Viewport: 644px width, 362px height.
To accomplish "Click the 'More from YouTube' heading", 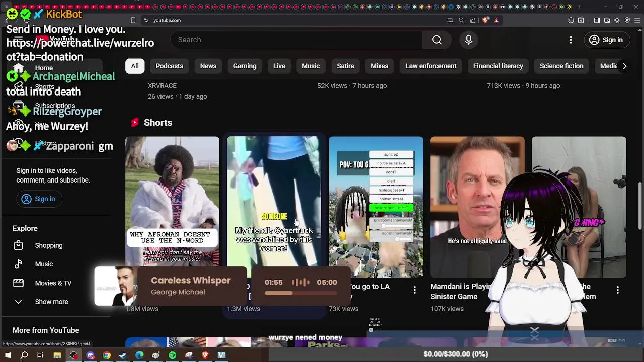I will (x=46, y=330).
